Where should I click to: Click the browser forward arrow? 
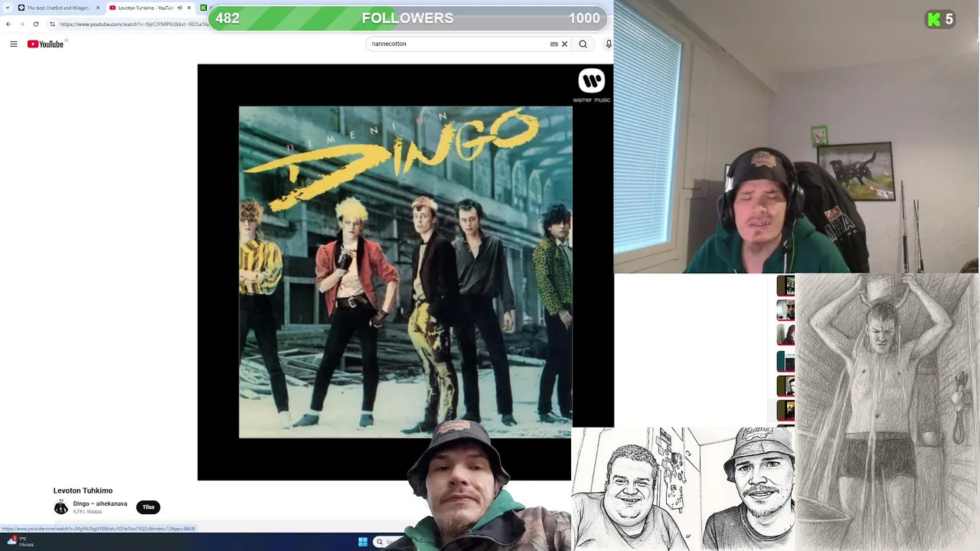[x=21, y=24]
